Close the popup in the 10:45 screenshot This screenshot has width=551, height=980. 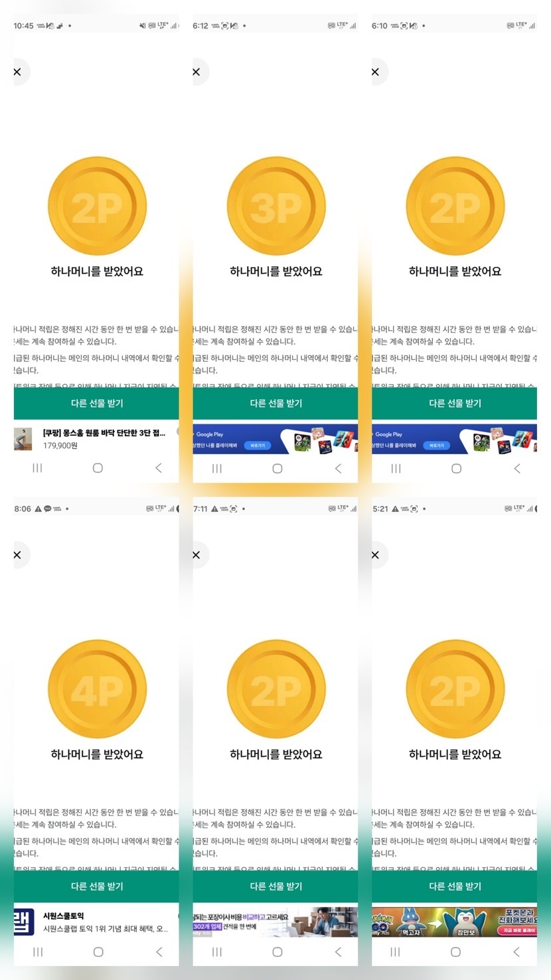click(x=18, y=72)
